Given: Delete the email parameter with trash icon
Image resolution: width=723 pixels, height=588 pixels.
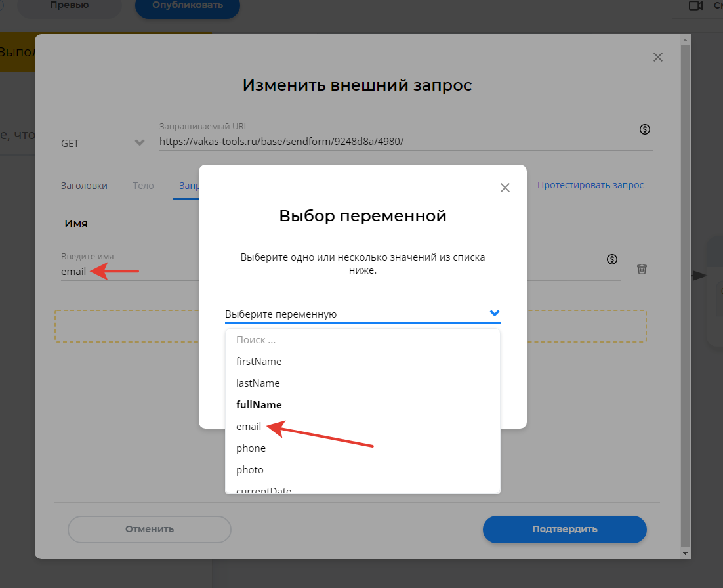Looking at the screenshot, I should (x=642, y=269).
